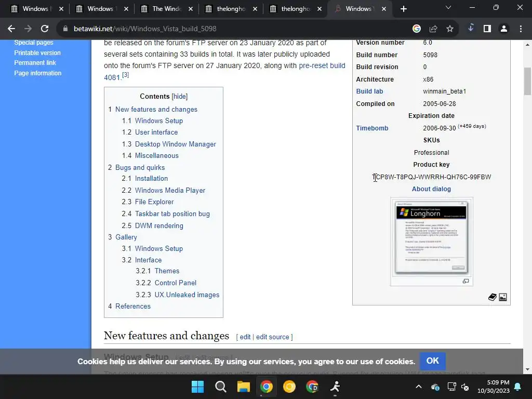Open Page information in sidebar
This screenshot has width=532, height=399.
coord(37,73)
